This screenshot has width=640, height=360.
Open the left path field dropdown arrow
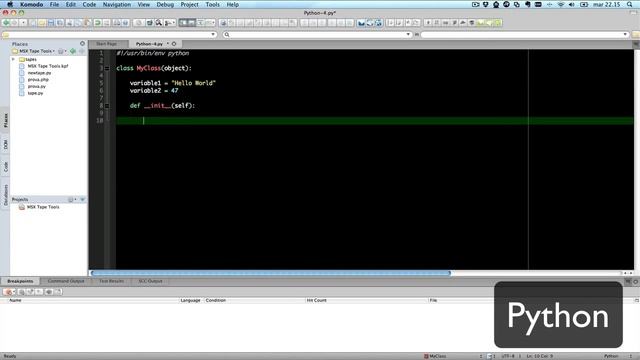213,35
